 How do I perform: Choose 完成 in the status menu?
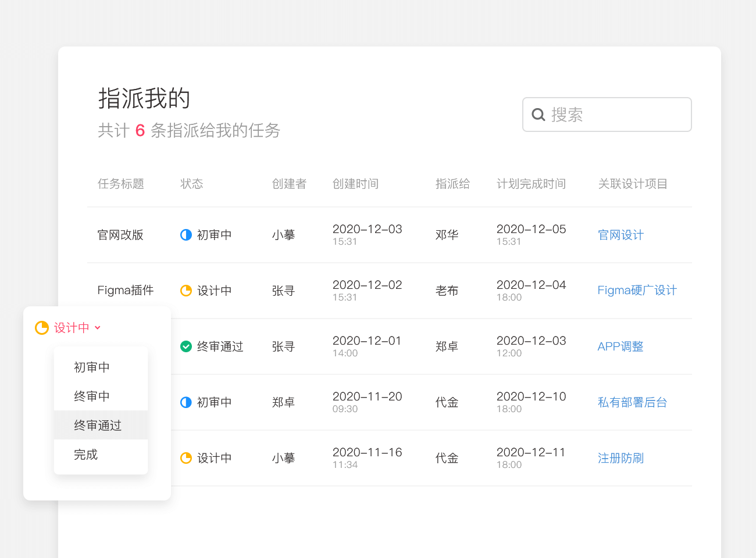click(x=101, y=455)
